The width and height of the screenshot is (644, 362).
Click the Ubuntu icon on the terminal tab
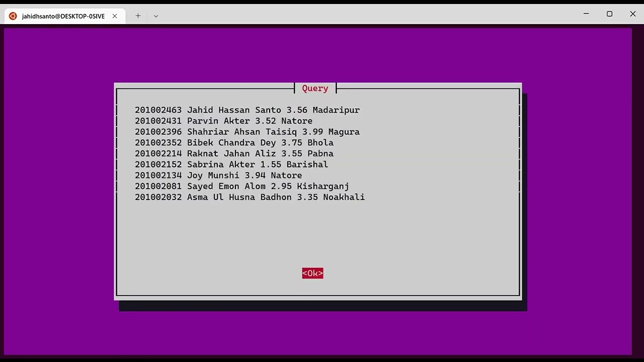coord(13,16)
